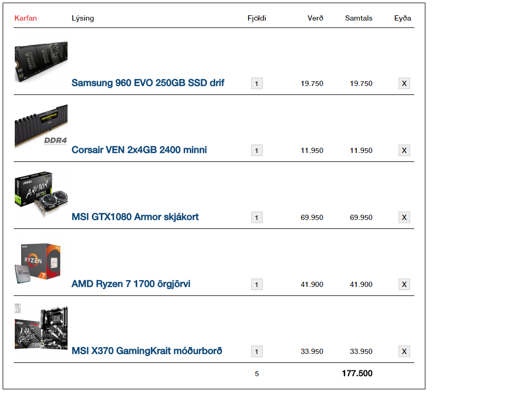Screen dimensions: 532x393
Task: Open Samsung 960 EVO 250GB SSD link
Action: pos(148,83)
